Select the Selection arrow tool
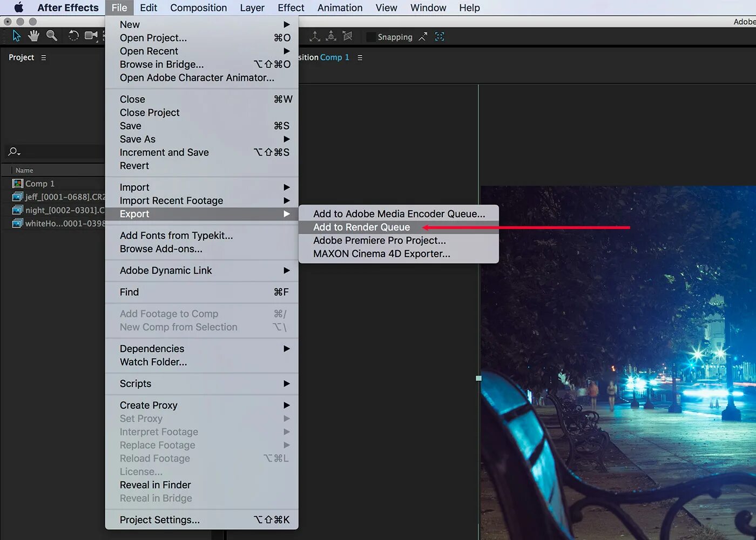 (17, 36)
